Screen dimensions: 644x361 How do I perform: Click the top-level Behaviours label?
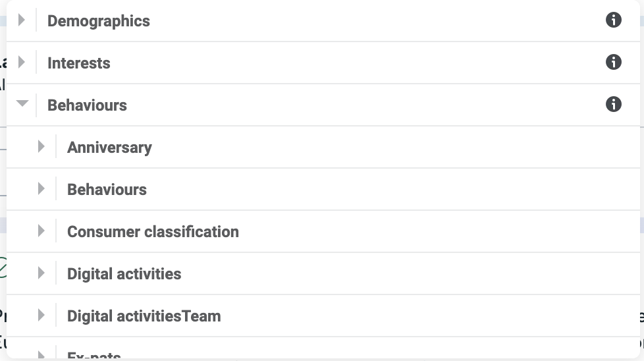click(87, 105)
